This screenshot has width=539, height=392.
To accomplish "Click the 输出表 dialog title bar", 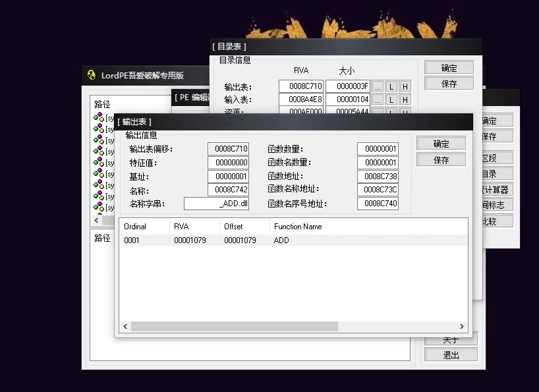I will 294,122.
